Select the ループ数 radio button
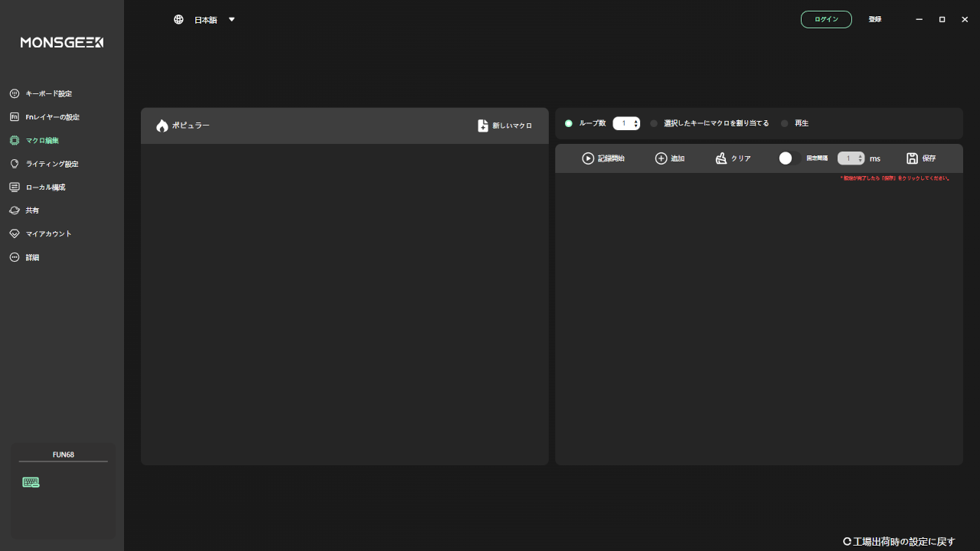This screenshot has width=980, height=551. click(569, 123)
